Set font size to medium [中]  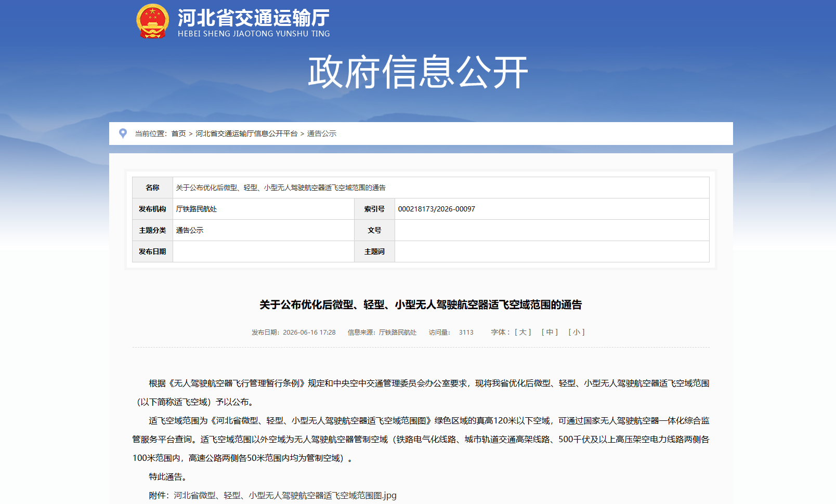coord(550,332)
